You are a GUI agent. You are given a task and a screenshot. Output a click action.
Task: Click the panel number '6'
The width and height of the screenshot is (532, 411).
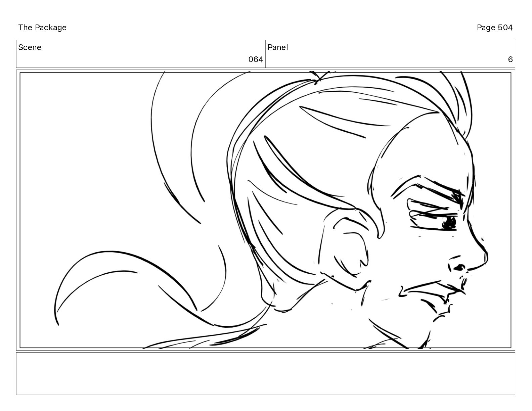[x=510, y=59]
